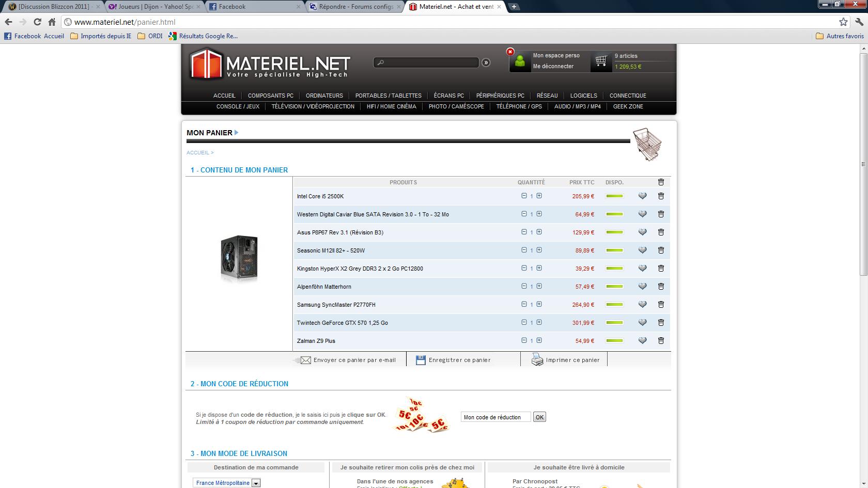Screen dimensions: 868x488
Task: Click the Chrome reload page icon
Action: pyautogui.click(x=37, y=22)
